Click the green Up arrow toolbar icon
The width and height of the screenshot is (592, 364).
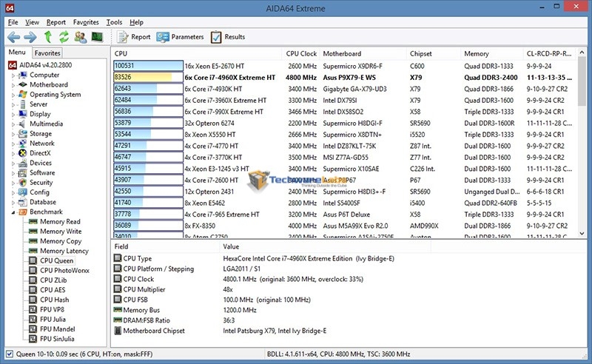48,37
